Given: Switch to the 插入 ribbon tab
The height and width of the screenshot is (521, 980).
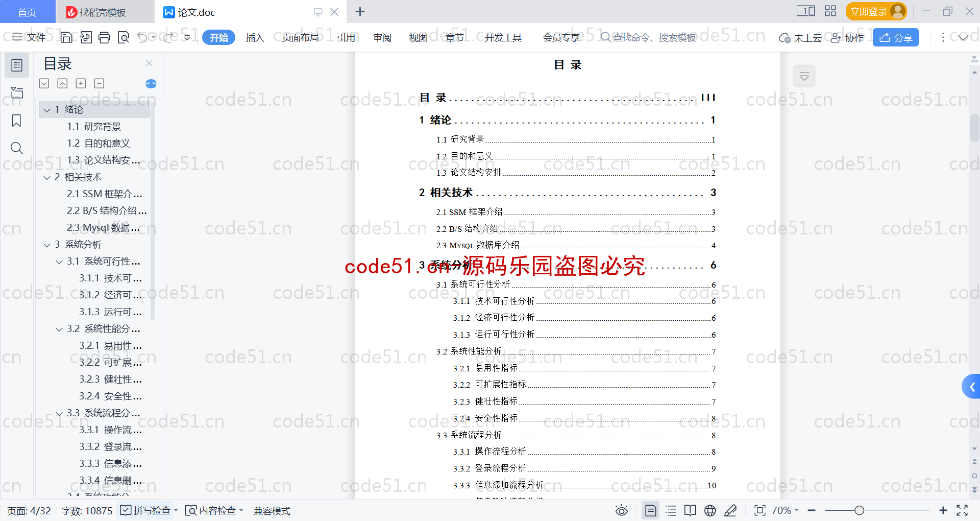Looking at the screenshot, I should 255,37.
